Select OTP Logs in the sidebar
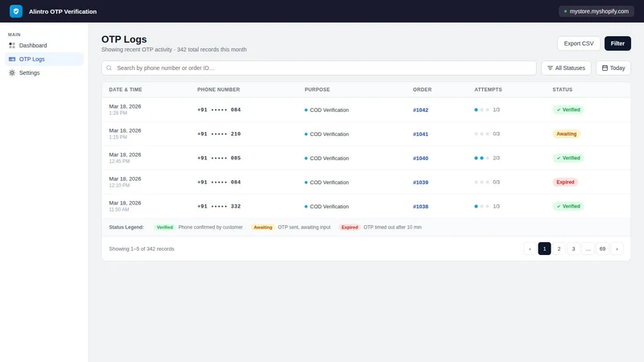 pos(44,59)
